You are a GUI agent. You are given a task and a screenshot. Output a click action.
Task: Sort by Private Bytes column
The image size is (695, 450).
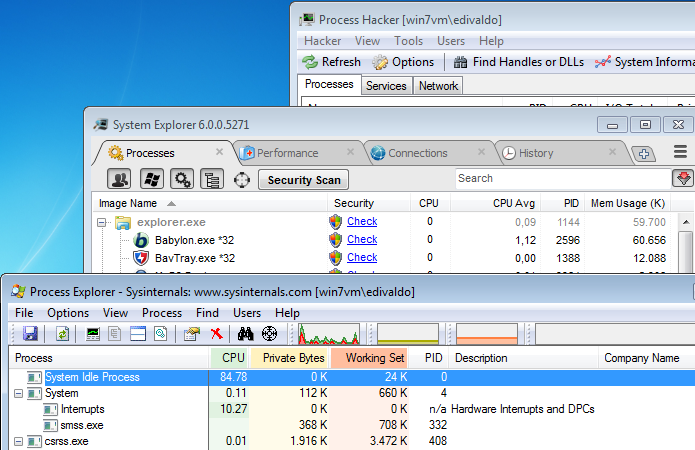(290, 358)
